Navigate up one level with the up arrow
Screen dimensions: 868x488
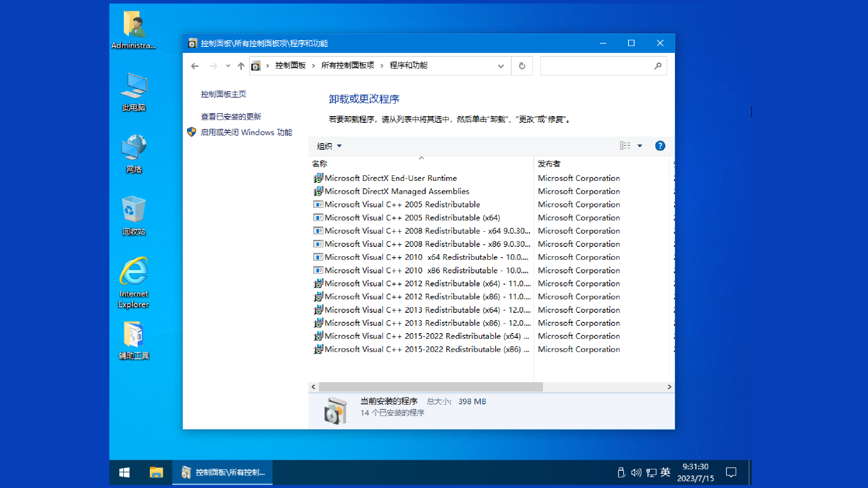pyautogui.click(x=240, y=66)
